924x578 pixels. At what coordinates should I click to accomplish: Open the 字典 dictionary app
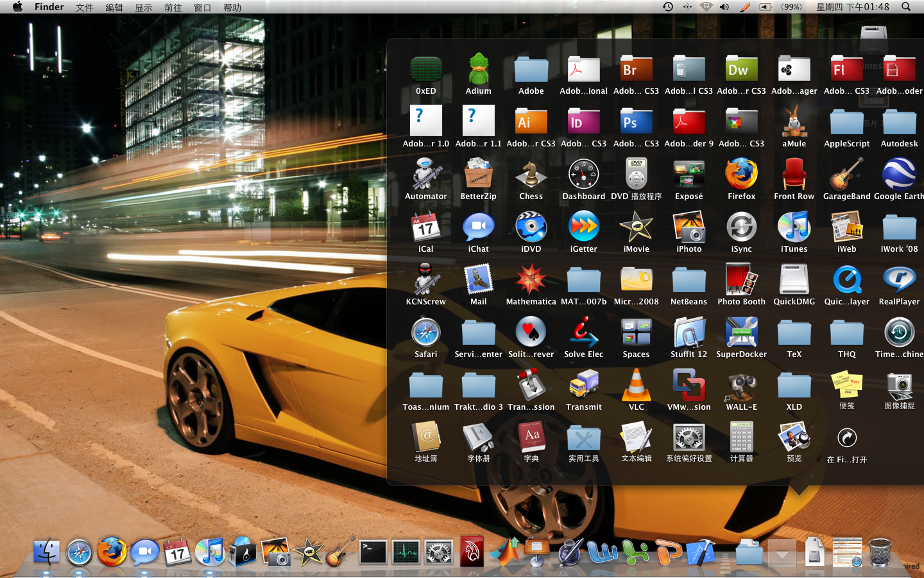[531, 438]
